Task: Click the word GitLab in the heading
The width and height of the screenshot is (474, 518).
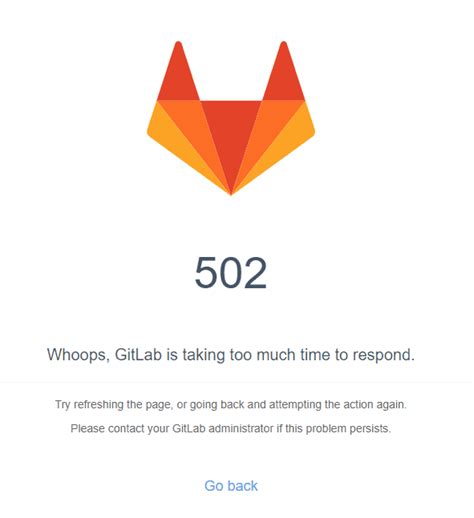Action: coord(138,355)
